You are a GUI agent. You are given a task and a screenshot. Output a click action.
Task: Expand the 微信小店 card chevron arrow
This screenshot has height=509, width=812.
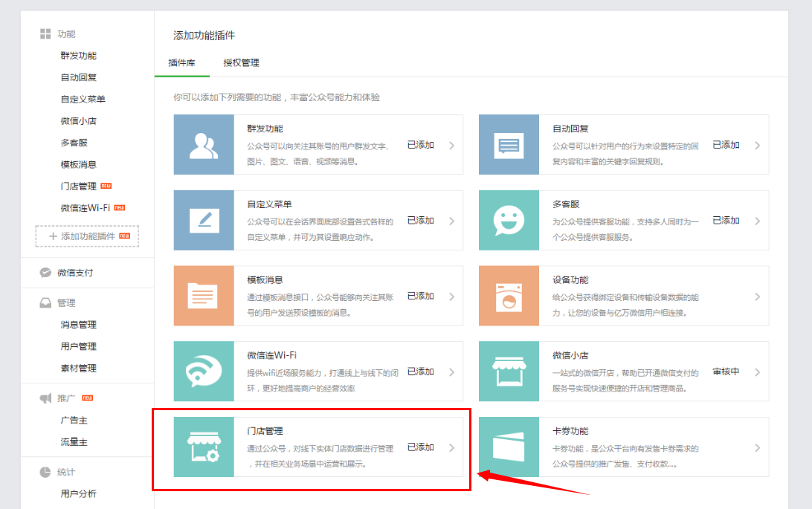[757, 372]
